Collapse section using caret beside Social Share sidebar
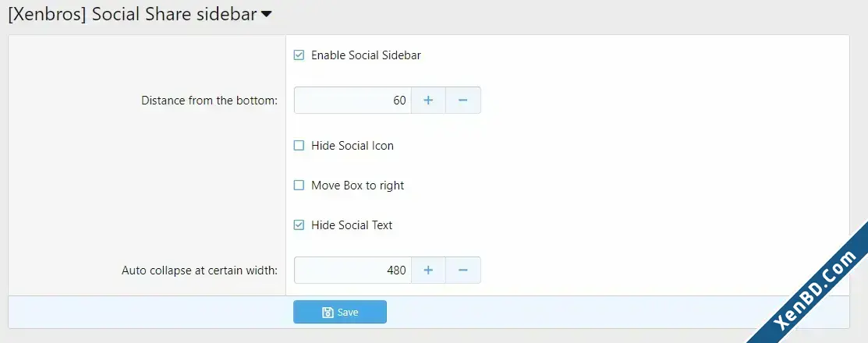 (266, 15)
